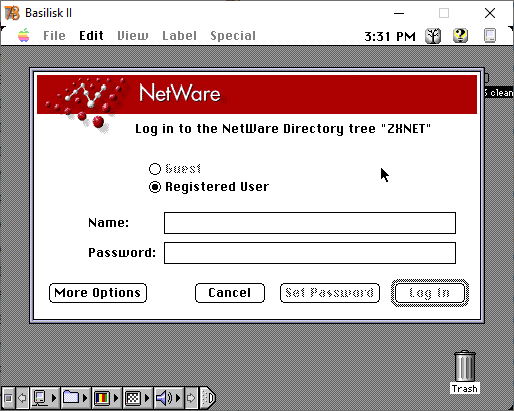This screenshot has height=411, width=514.
Task: Click the Control Strip close box
Action: tap(8, 398)
